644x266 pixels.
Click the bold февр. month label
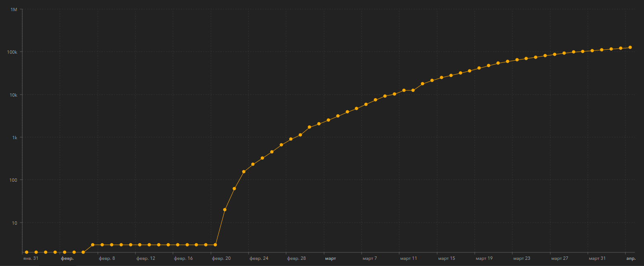(67, 259)
